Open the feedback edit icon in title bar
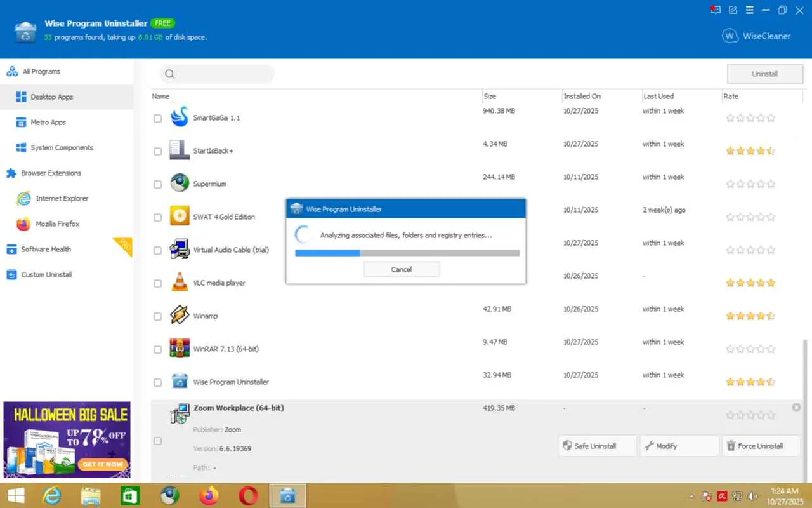The width and height of the screenshot is (812, 508). click(733, 10)
